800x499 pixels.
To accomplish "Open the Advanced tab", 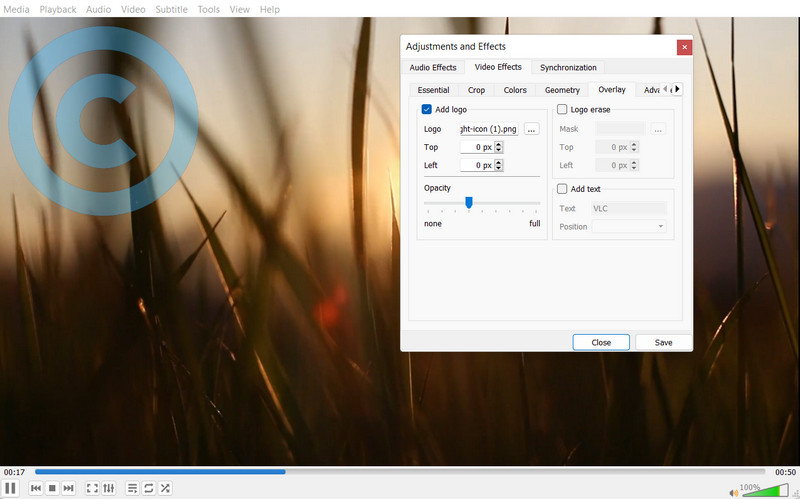I will [x=652, y=90].
